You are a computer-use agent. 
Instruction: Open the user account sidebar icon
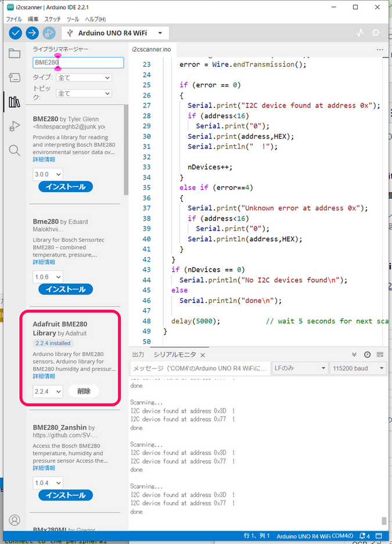(x=14, y=520)
